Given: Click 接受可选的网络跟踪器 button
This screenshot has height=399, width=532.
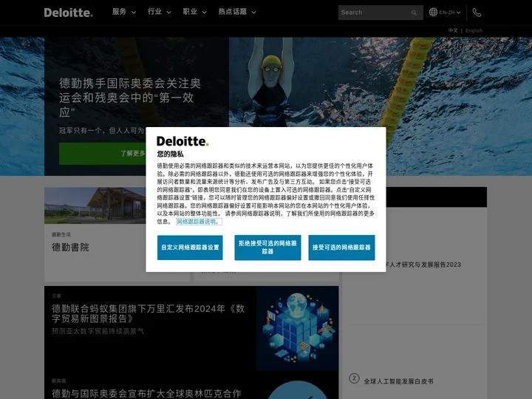Looking at the screenshot, I should (341, 248).
